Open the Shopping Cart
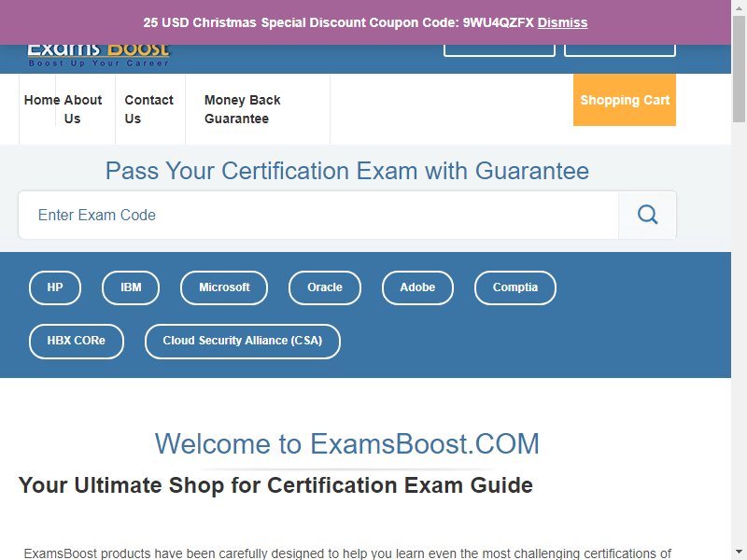Screen dimensions: 747x560 (625, 100)
